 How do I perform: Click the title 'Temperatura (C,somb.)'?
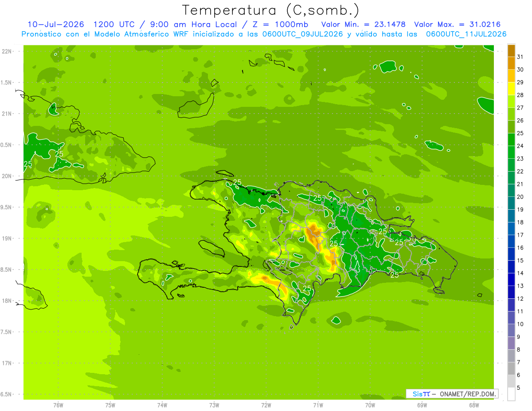pos(271,11)
